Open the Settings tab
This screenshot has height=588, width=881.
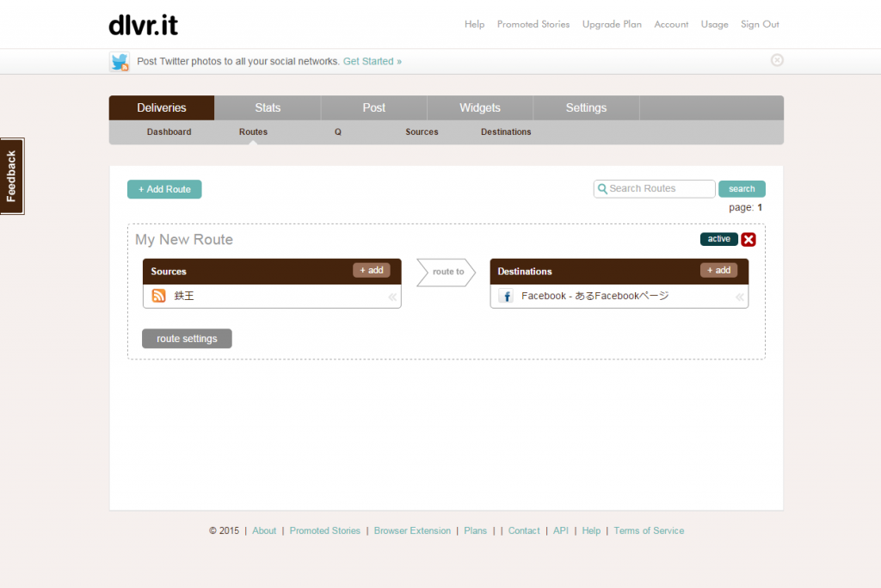point(586,107)
